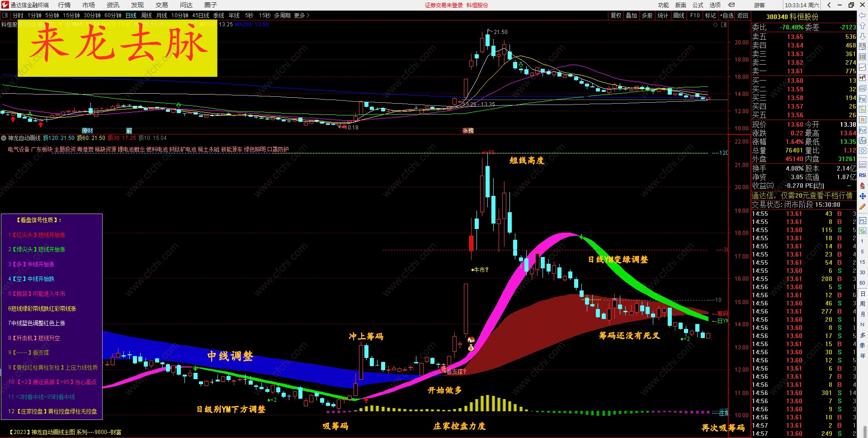Image resolution: width=868 pixels, height=438 pixels.
Task: Click the diamond icon on main chart header
Action: [x=716, y=24]
